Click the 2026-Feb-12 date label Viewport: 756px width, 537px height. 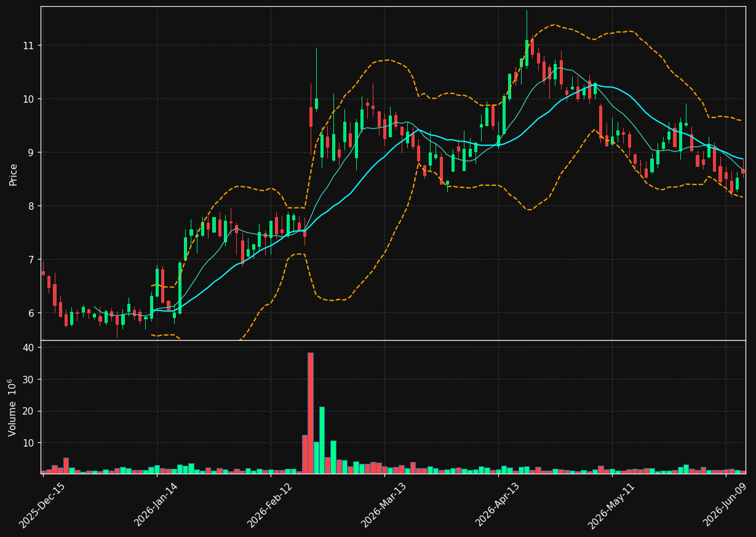(270, 505)
